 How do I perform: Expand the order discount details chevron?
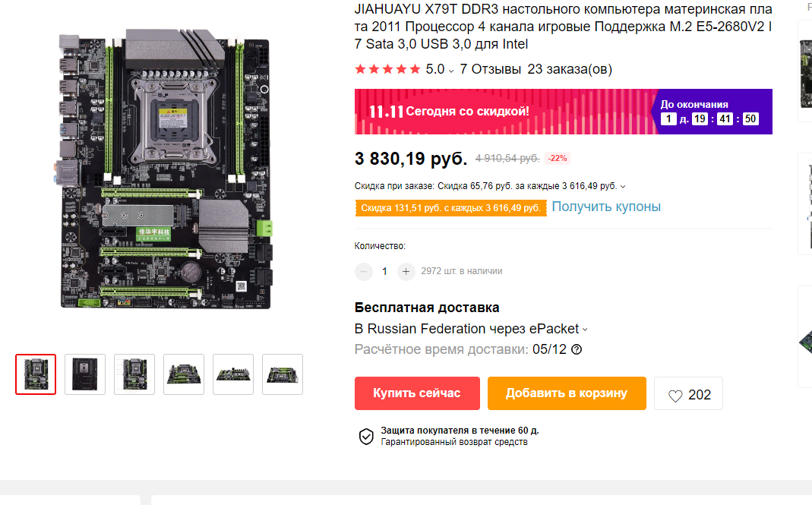pyautogui.click(x=623, y=187)
